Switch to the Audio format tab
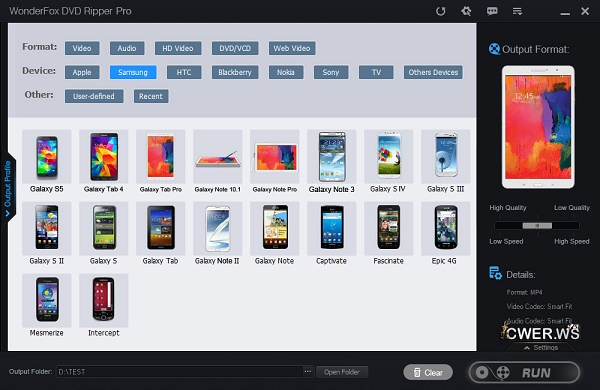The image size is (600, 390). [x=127, y=48]
